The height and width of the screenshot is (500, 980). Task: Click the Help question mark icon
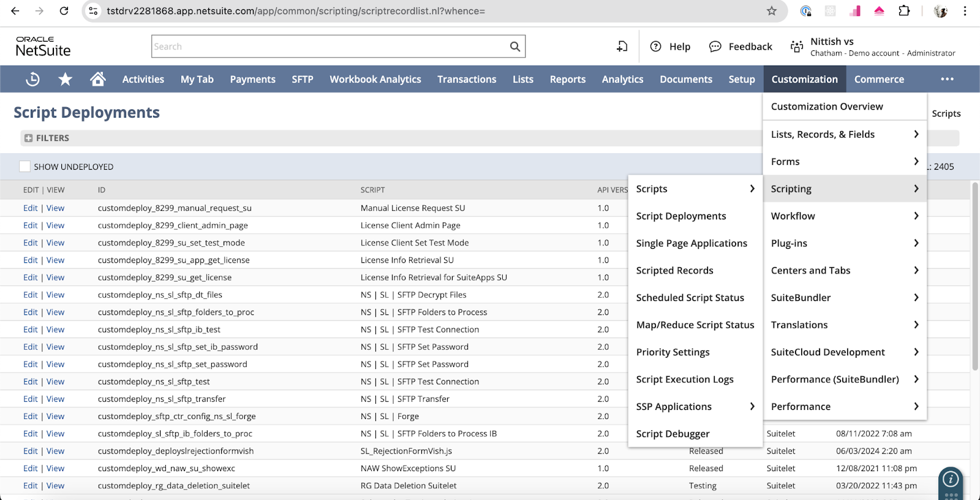click(655, 47)
